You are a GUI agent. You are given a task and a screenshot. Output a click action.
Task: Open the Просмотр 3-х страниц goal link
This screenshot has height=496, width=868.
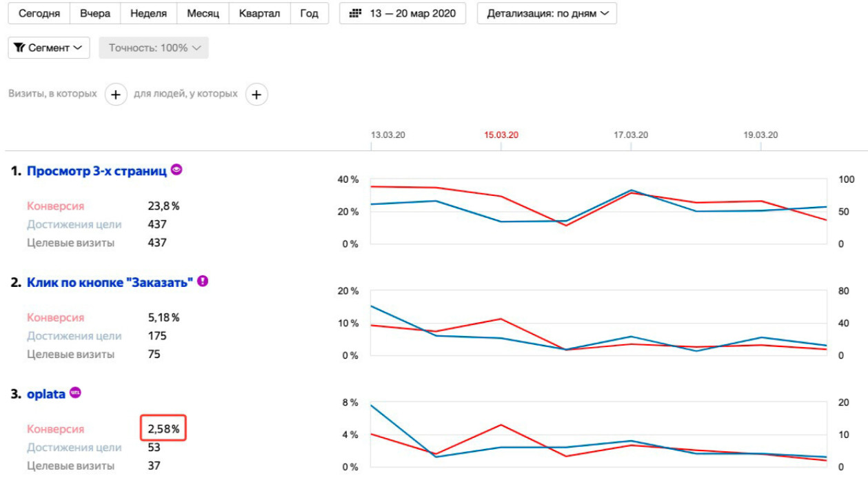click(x=97, y=171)
